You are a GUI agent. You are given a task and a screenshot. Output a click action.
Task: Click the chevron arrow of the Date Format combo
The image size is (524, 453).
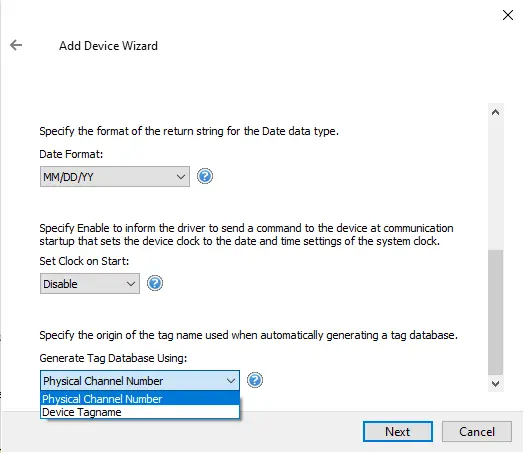click(181, 177)
